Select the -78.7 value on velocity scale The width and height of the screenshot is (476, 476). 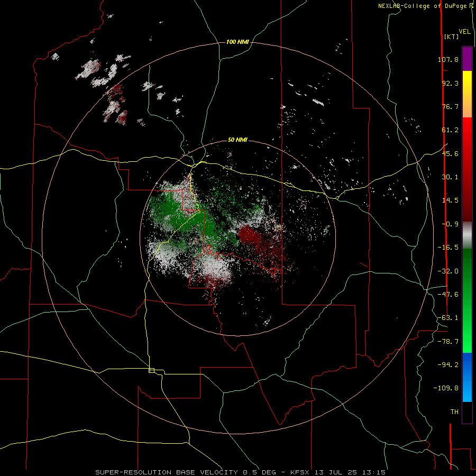pyautogui.click(x=448, y=342)
